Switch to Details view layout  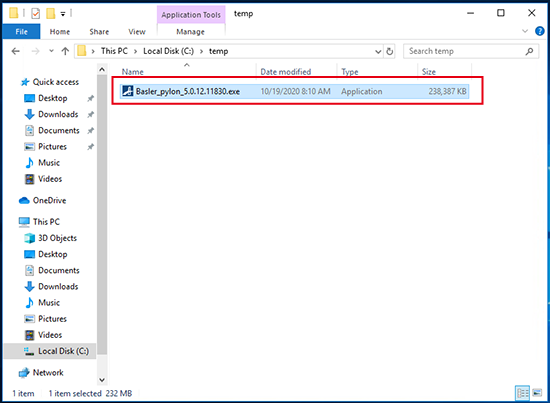523,393
